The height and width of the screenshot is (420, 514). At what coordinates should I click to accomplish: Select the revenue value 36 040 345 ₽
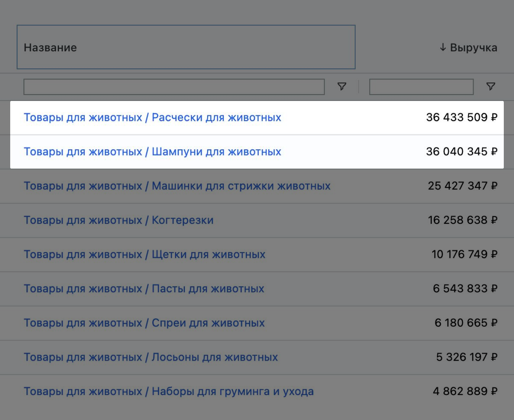click(x=462, y=152)
